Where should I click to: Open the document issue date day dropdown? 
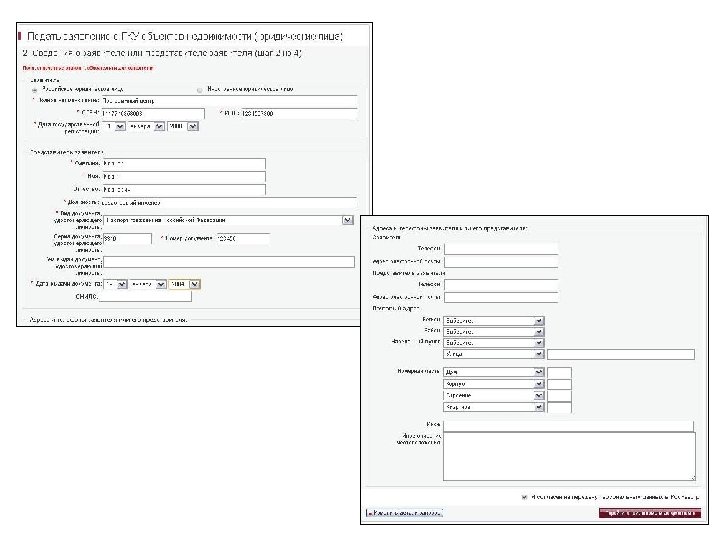click(x=116, y=285)
